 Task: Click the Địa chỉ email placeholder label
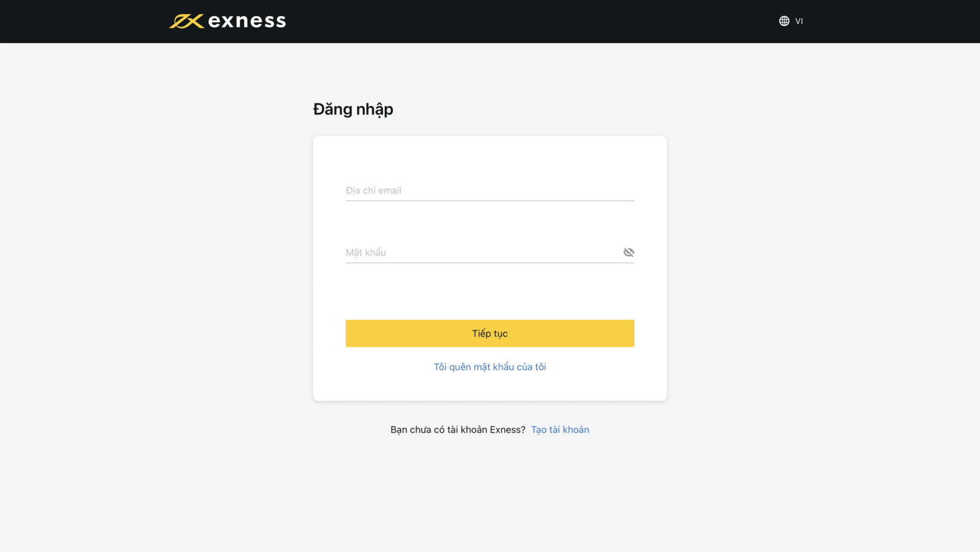[373, 191]
